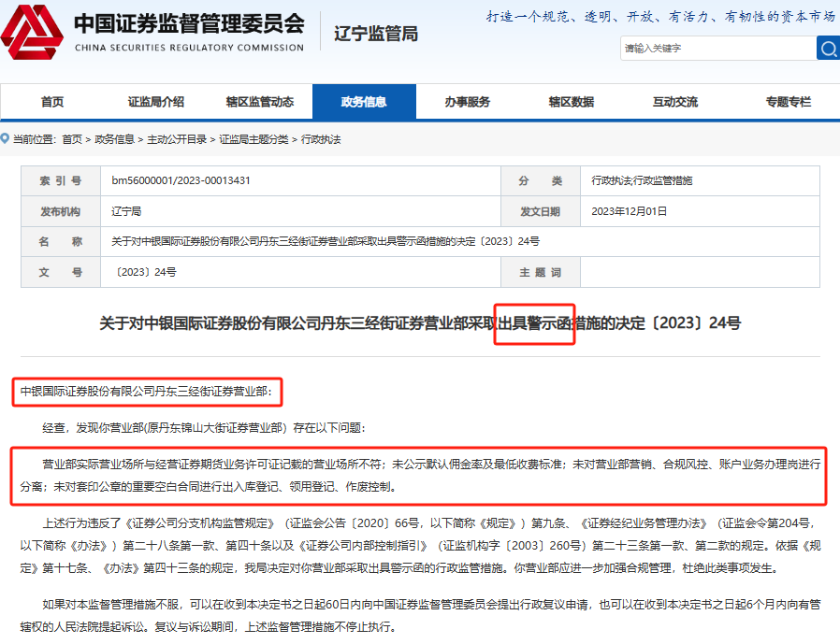Focus the keyword search input field
Image resolution: width=840 pixels, height=644 pixels.
(x=717, y=49)
